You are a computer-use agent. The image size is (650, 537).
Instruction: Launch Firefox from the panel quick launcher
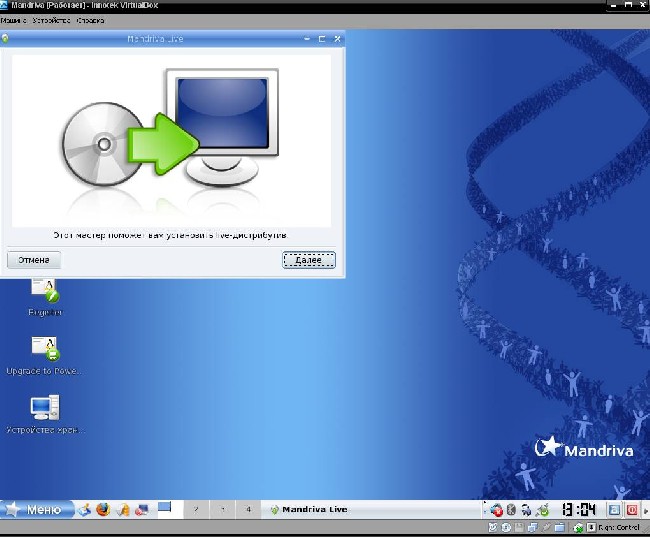(x=103, y=509)
